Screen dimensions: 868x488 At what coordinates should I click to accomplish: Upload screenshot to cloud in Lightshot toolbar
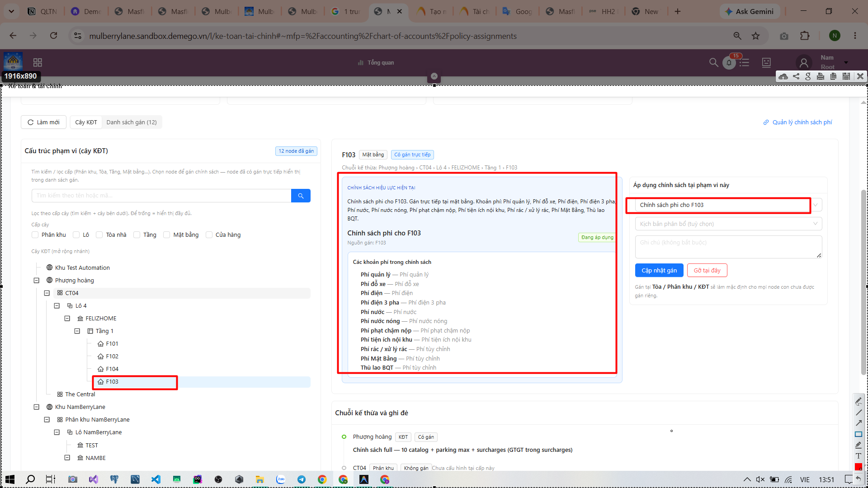pos(783,76)
